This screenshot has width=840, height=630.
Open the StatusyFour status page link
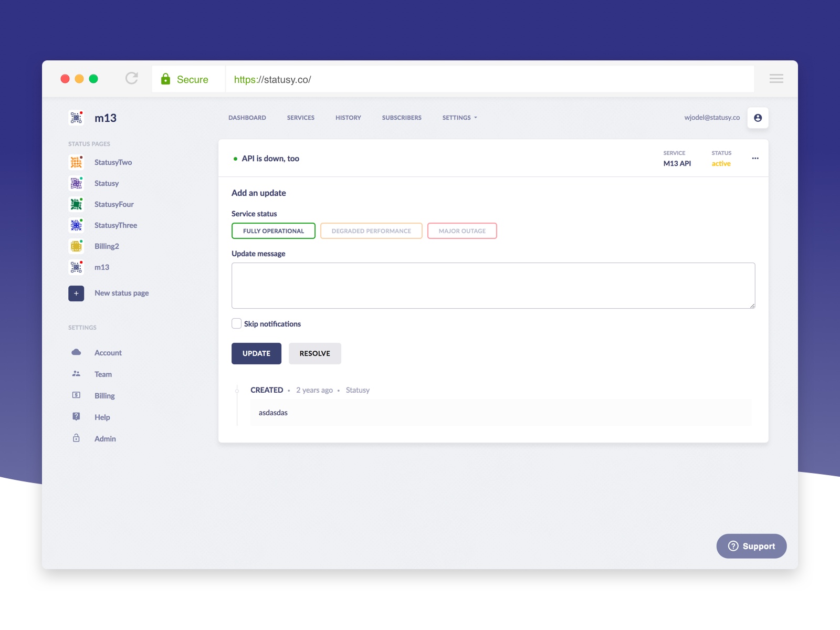(x=114, y=204)
